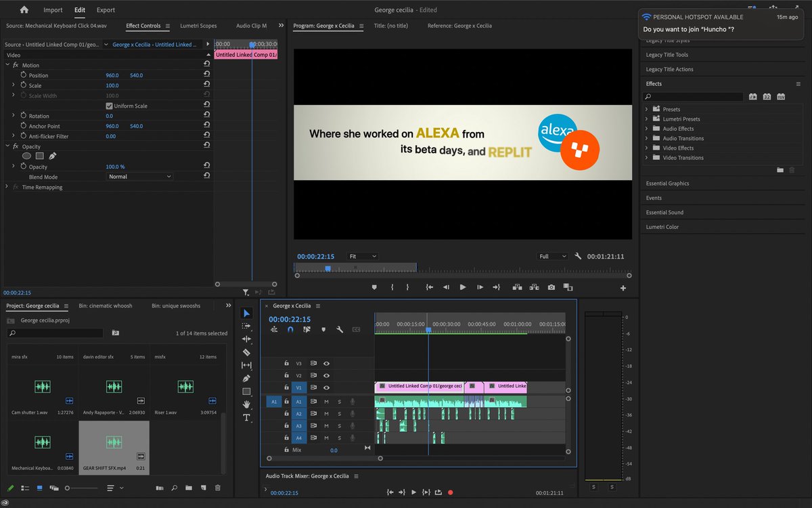Open the Blend Mode dropdown

[x=139, y=177]
